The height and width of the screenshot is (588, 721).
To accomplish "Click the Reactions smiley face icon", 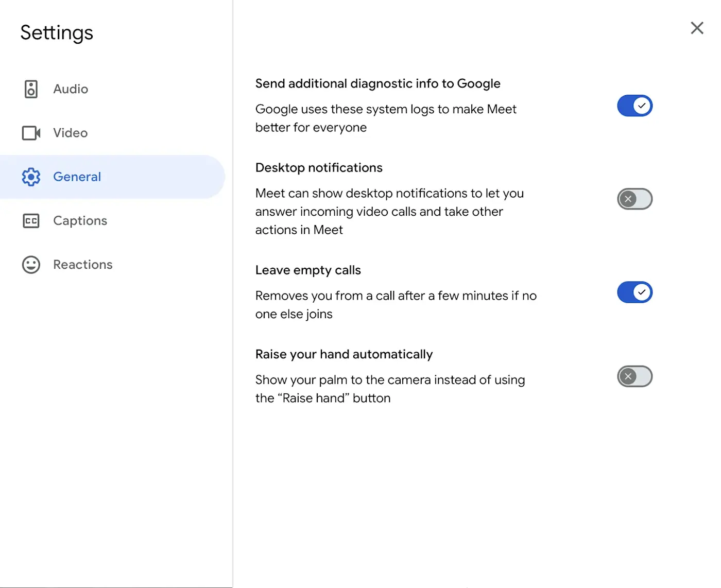I will pos(31,265).
